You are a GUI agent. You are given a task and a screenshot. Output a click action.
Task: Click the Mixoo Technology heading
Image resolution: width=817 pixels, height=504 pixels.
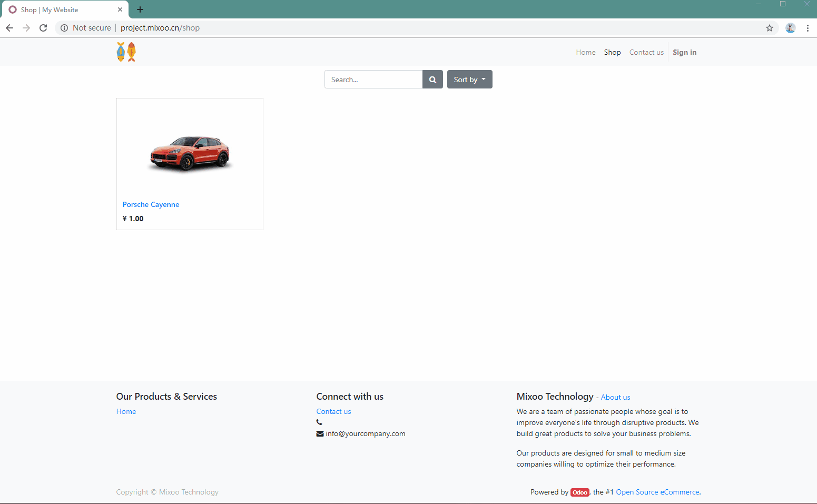[x=555, y=397]
